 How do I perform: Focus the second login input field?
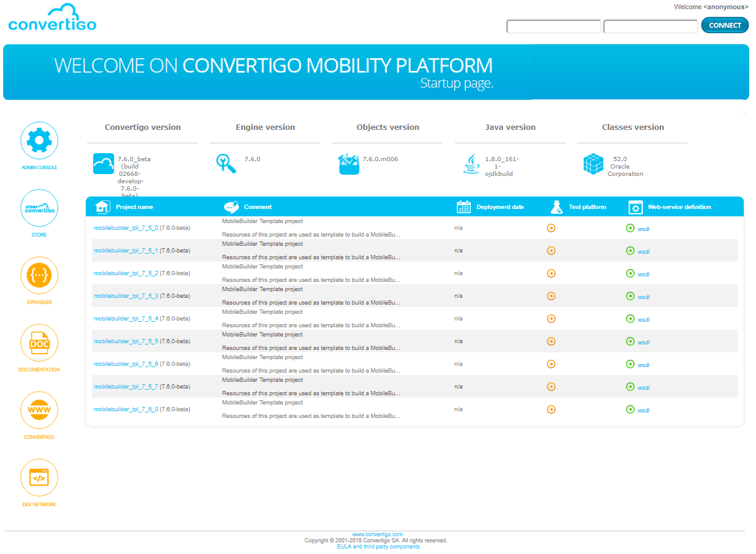tap(650, 26)
